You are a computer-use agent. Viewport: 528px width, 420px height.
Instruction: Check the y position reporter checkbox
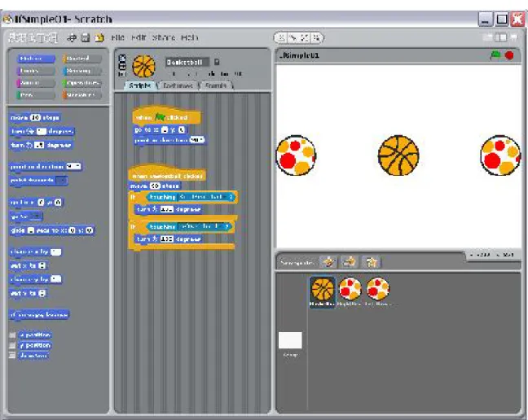[12, 345]
